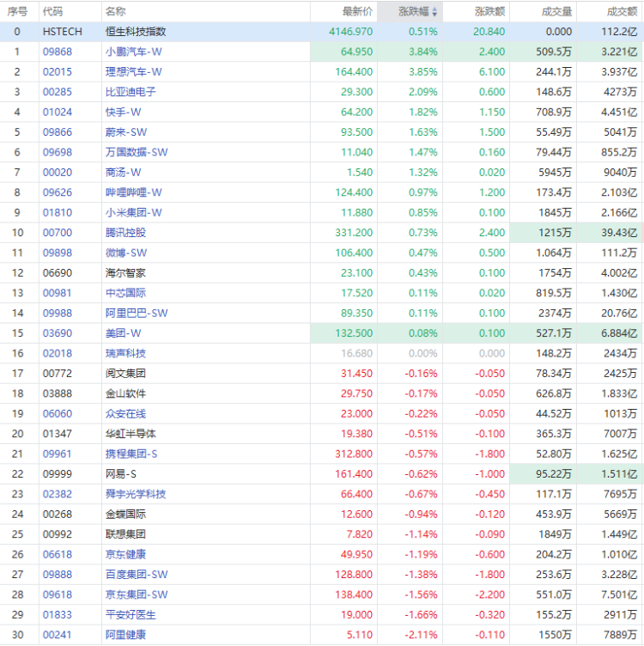Sort by 成交量 column header
Image resolution: width=644 pixels, height=646 pixels.
pos(556,12)
